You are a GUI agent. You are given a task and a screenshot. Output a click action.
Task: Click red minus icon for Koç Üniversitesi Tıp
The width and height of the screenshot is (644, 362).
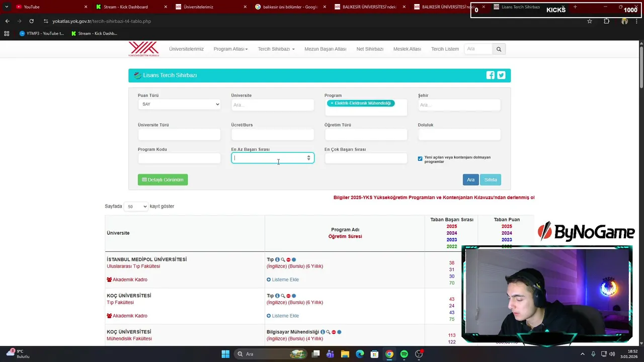click(288, 296)
